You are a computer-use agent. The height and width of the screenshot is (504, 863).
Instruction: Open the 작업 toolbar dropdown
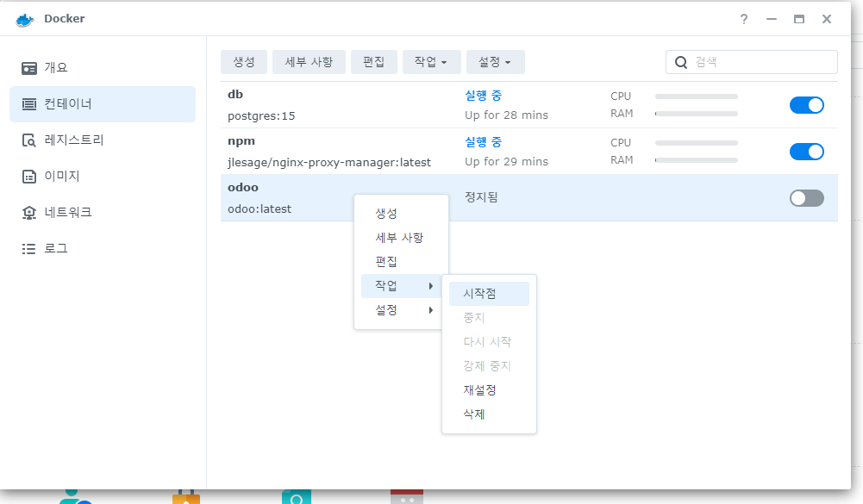point(430,62)
